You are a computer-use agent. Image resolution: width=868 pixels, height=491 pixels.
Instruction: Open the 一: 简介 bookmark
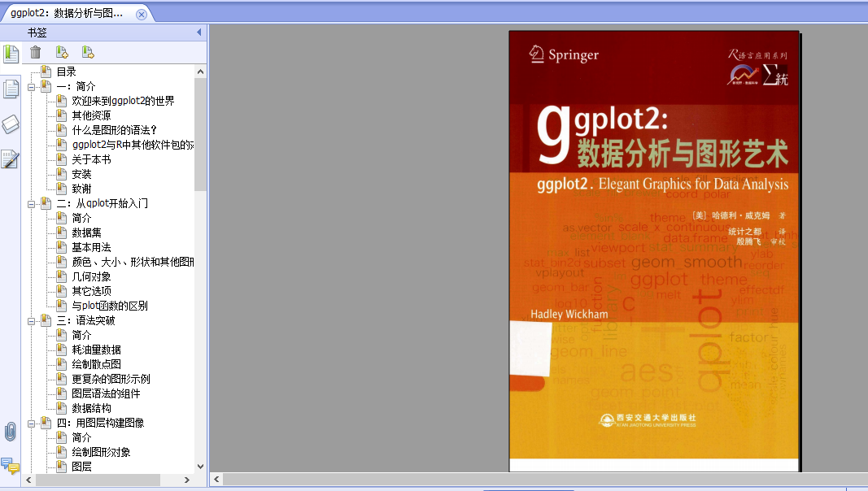(x=76, y=86)
